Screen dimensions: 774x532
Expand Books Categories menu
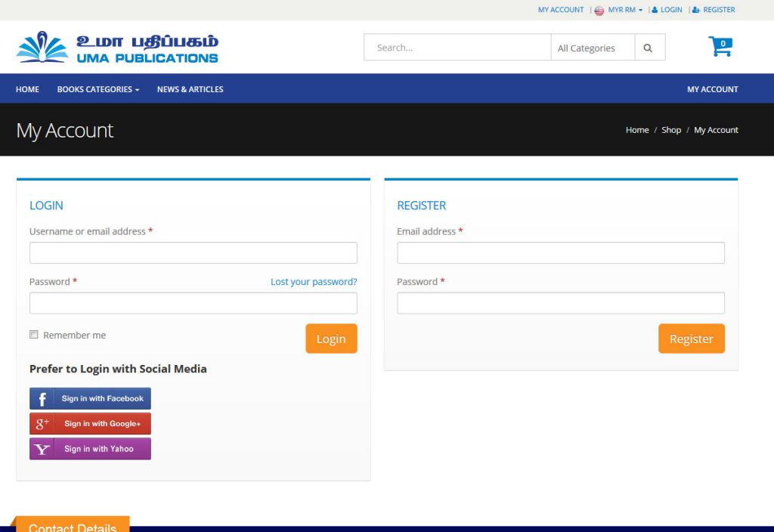coord(98,89)
